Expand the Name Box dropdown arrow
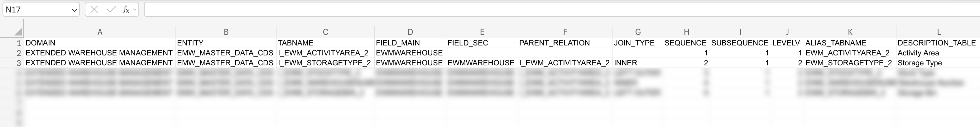The height and width of the screenshot is (127, 980). tap(74, 10)
